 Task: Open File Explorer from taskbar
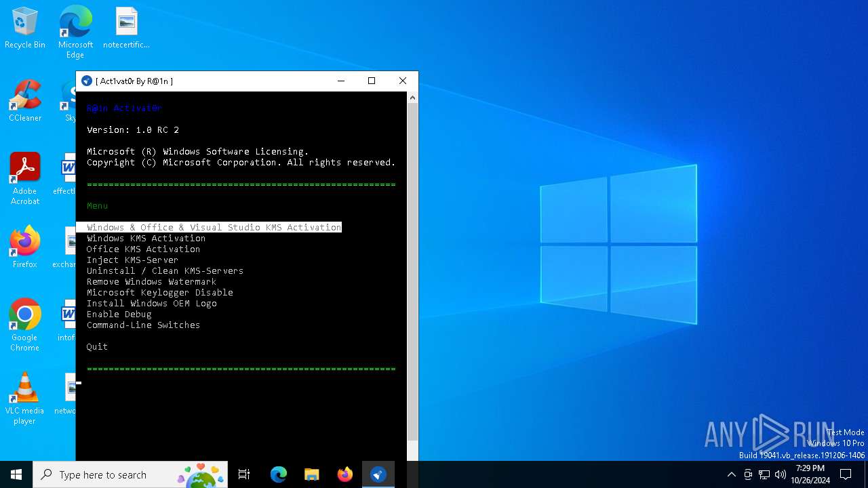click(x=311, y=474)
